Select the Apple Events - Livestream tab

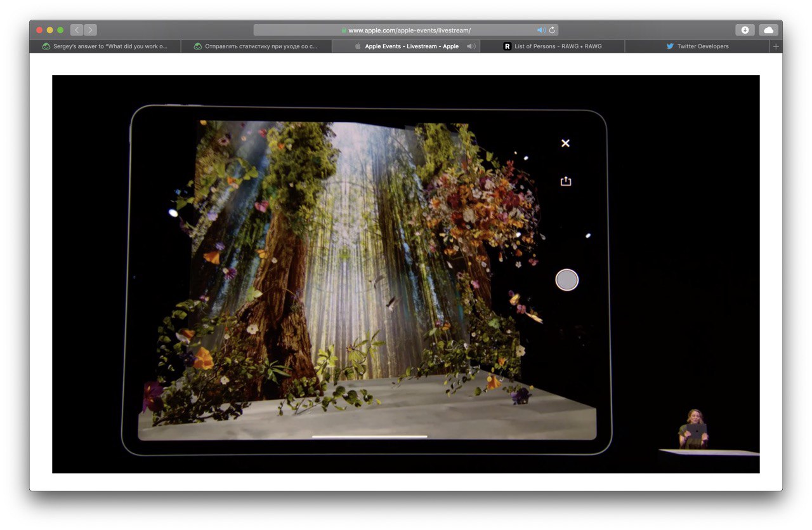click(x=406, y=46)
